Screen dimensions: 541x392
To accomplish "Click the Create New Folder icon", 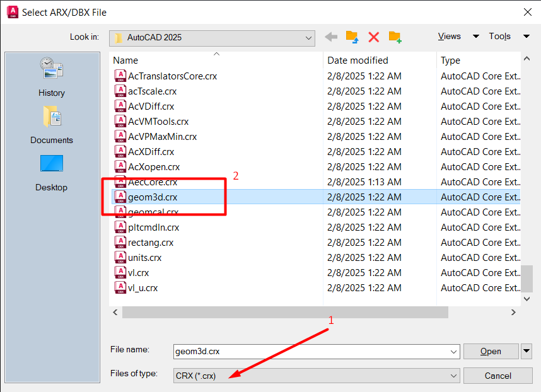I will click(395, 37).
